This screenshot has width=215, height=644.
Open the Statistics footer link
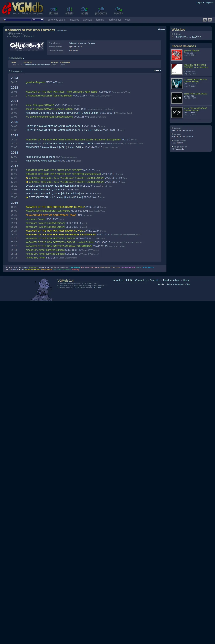(x=155, y=280)
